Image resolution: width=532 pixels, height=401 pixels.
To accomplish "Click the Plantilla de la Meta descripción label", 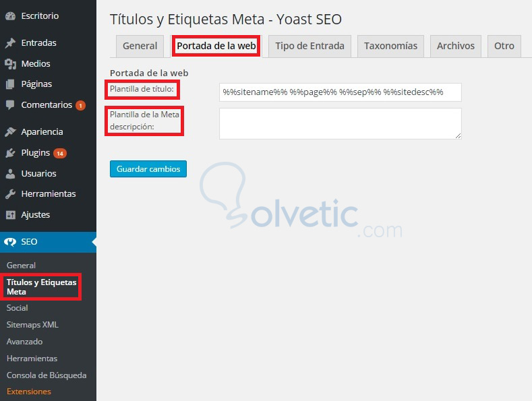I will coord(144,121).
